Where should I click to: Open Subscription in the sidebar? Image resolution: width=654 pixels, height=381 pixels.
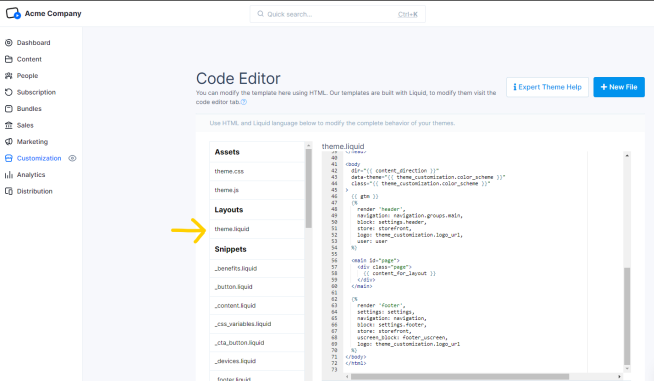tap(36, 92)
